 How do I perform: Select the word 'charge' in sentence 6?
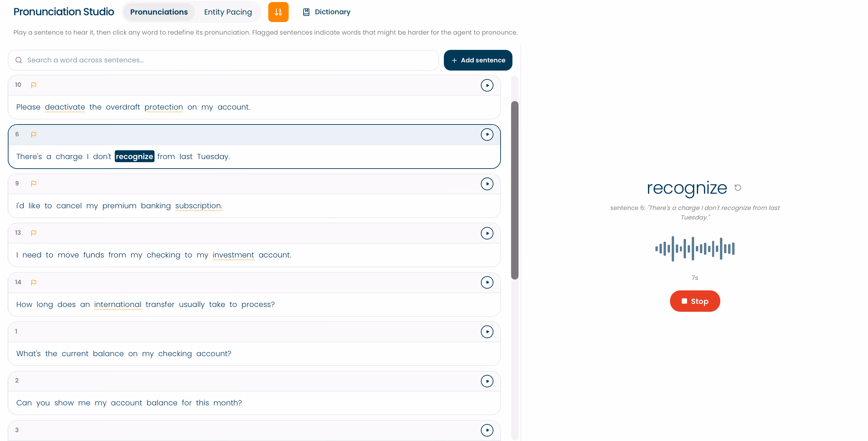click(69, 157)
